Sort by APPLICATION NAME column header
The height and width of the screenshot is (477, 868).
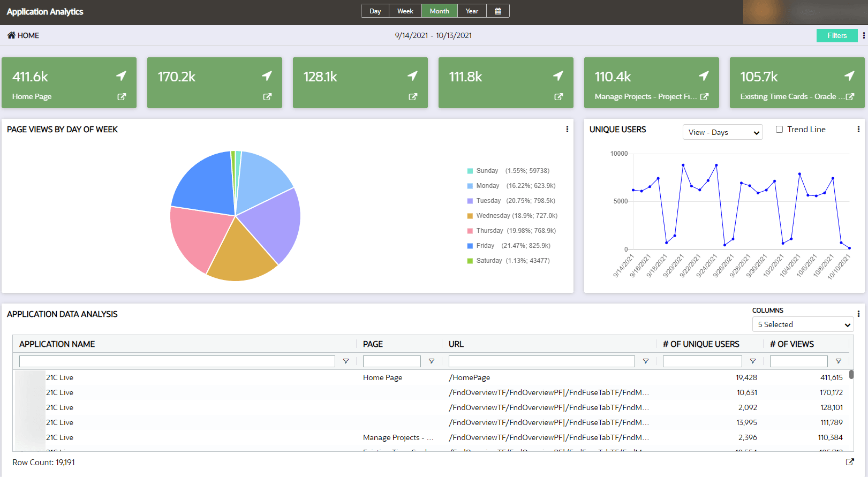click(x=57, y=344)
